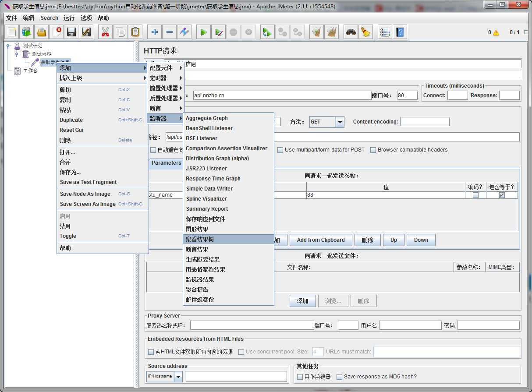Toggle the encode checkbox for stu_name row
This screenshot has height=392, width=532.
(x=475, y=195)
